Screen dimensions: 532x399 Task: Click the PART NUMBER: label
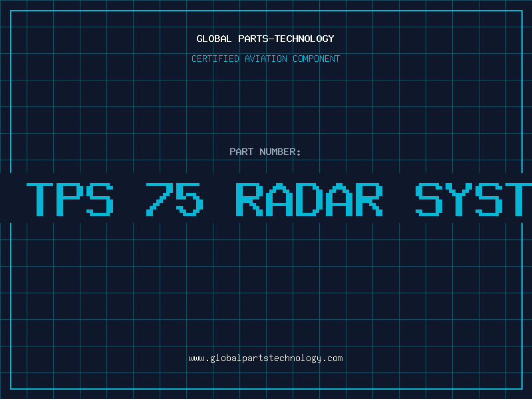coord(265,152)
